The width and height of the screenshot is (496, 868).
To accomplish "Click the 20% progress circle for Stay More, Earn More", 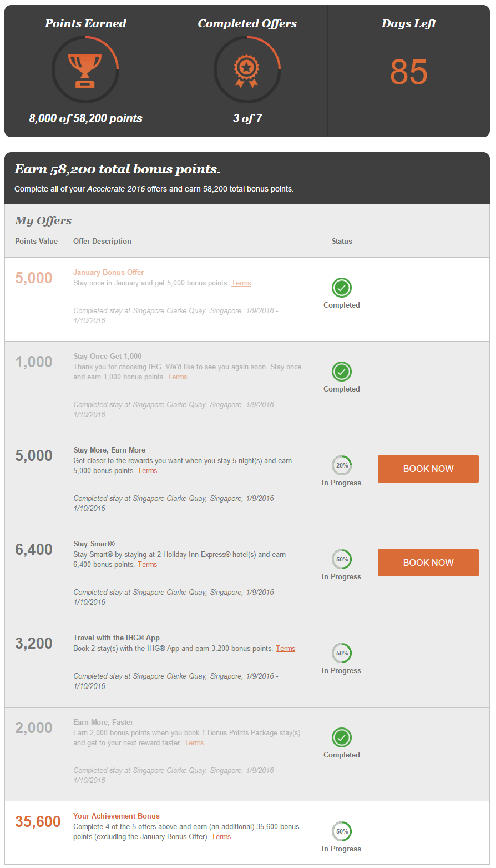I will click(342, 465).
